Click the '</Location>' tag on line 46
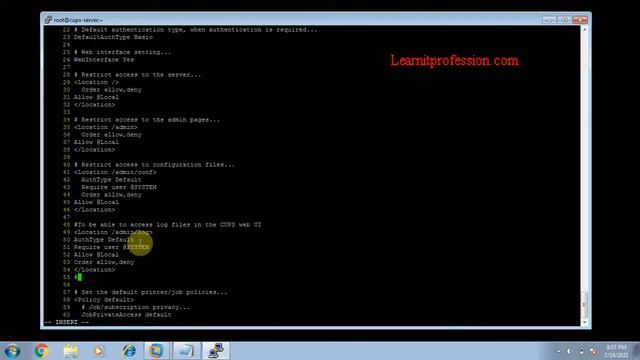 tap(94, 209)
